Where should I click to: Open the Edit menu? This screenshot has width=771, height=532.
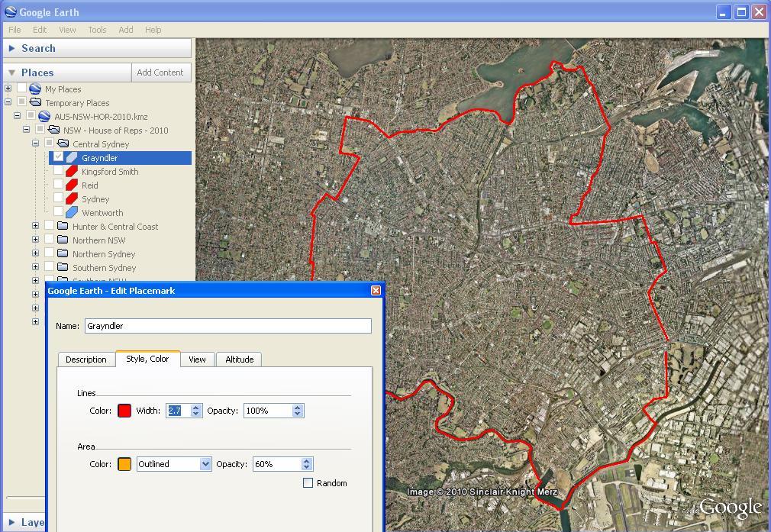click(40, 30)
